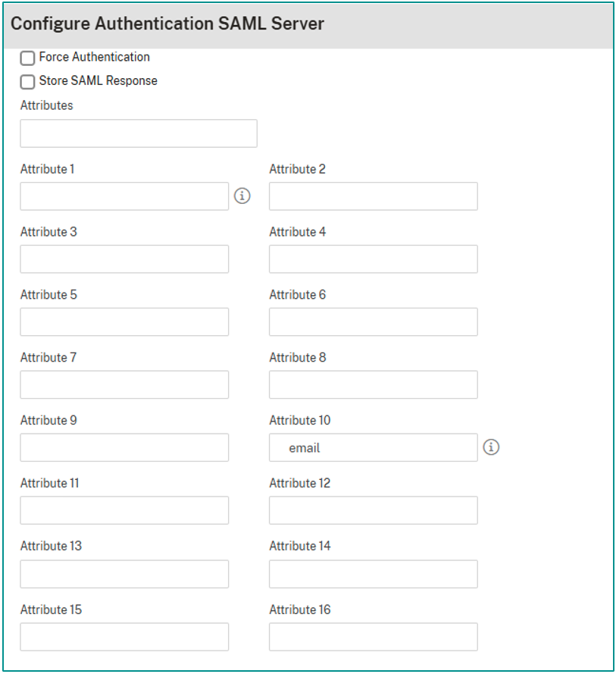Click the Attribute 15 input box
This screenshot has width=616, height=674.
(124, 637)
